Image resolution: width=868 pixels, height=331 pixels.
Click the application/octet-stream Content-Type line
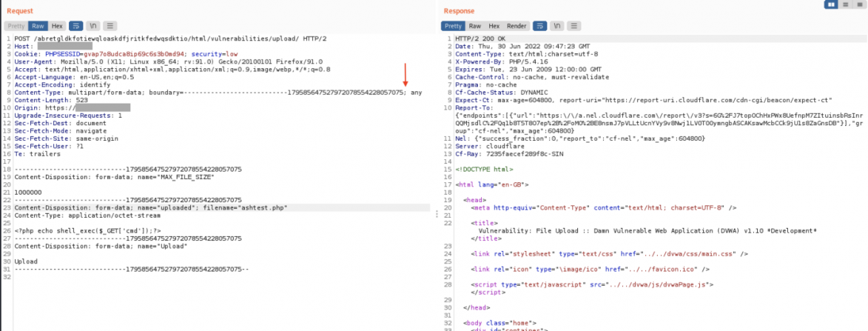click(87, 215)
